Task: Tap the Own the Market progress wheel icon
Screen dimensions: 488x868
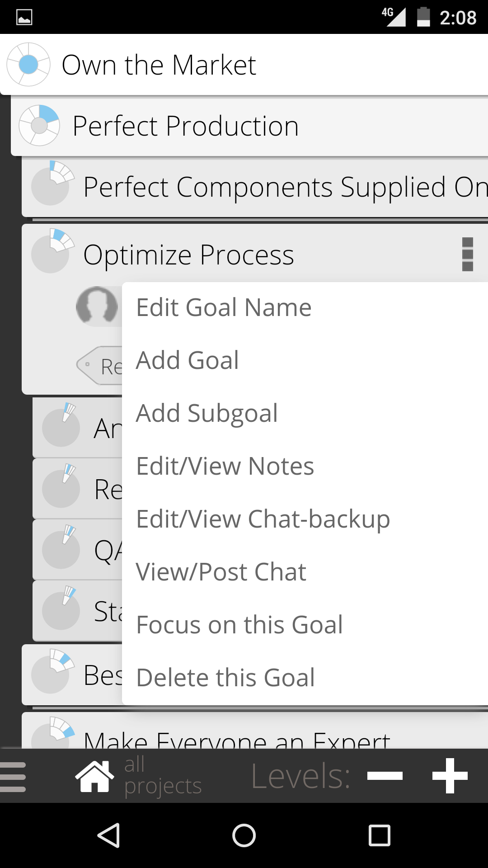Action: point(28,65)
